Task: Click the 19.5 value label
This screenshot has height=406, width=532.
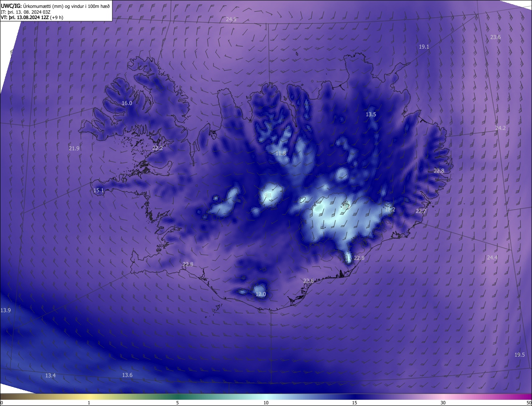Action: [520, 355]
